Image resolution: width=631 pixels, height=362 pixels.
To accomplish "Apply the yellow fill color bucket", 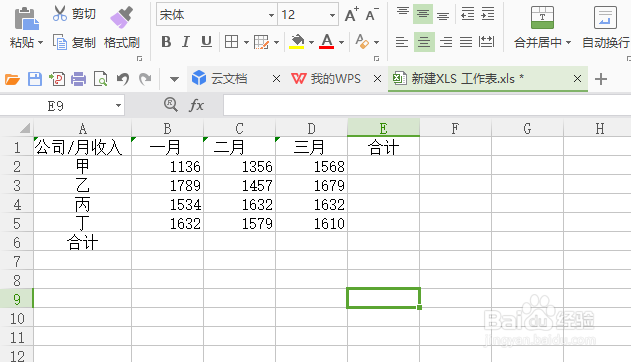I will [x=297, y=41].
